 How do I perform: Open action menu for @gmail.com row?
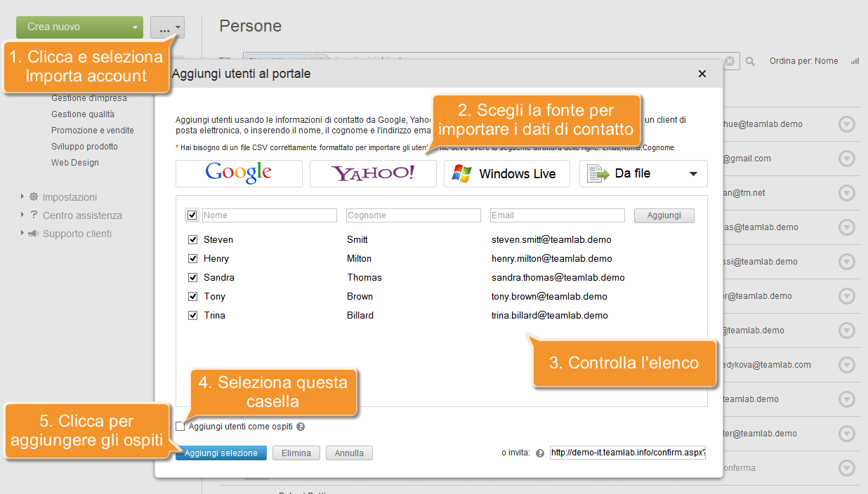848,159
